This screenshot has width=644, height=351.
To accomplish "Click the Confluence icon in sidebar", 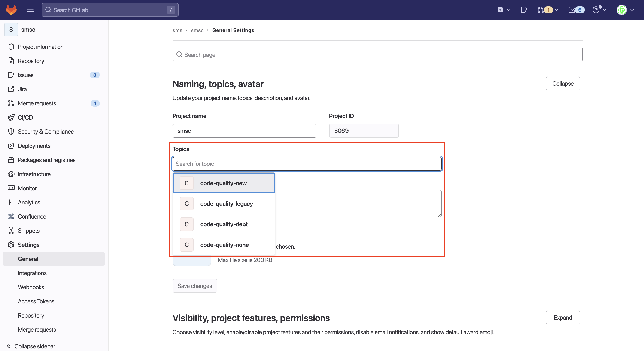I will pyautogui.click(x=11, y=216).
